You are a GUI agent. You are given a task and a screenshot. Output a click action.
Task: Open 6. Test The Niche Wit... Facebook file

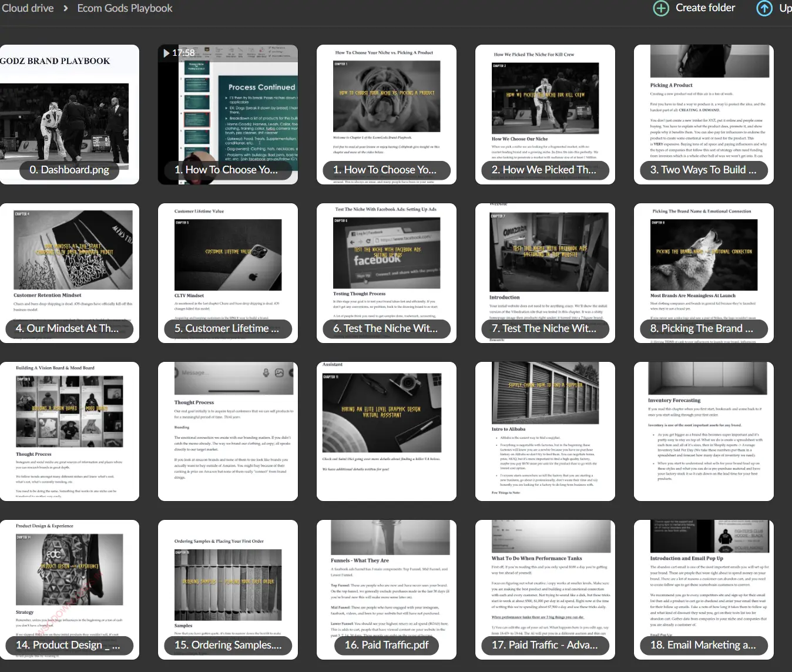click(x=387, y=273)
